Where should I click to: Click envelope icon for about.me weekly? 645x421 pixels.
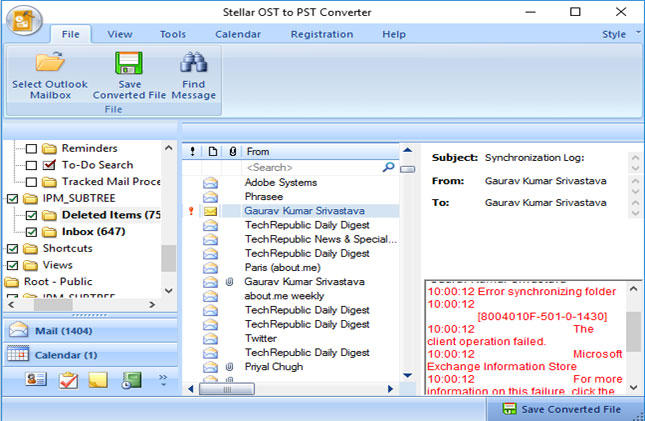pyautogui.click(x=210, y=296)
